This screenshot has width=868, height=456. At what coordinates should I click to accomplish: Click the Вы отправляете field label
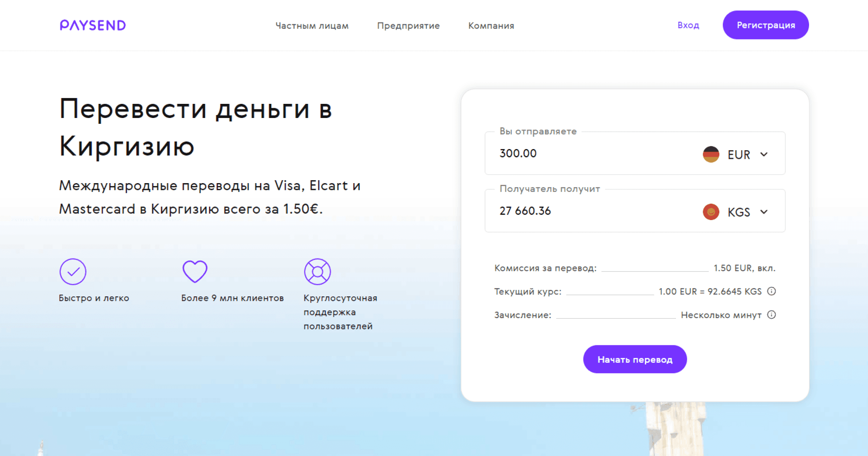pos(538,131)
